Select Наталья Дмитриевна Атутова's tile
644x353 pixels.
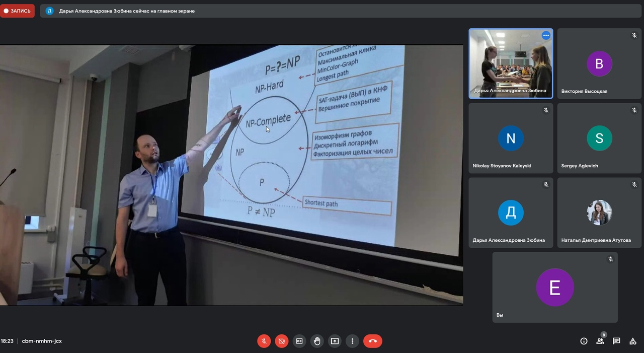click(x=599, y=213)
